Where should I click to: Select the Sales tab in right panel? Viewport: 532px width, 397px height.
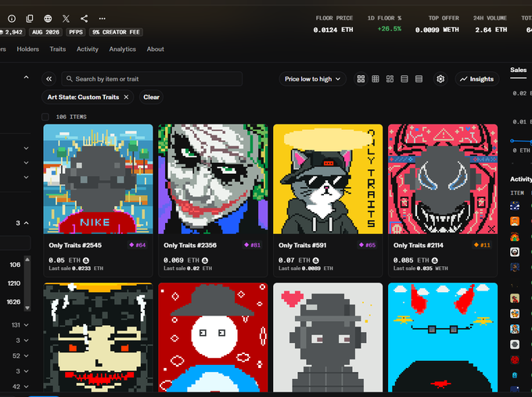518,70
